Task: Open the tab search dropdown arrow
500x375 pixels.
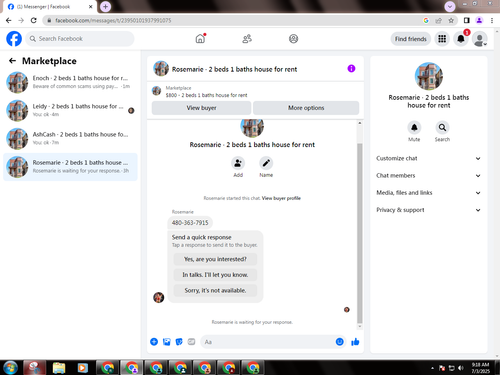Action: click(450, 6)
